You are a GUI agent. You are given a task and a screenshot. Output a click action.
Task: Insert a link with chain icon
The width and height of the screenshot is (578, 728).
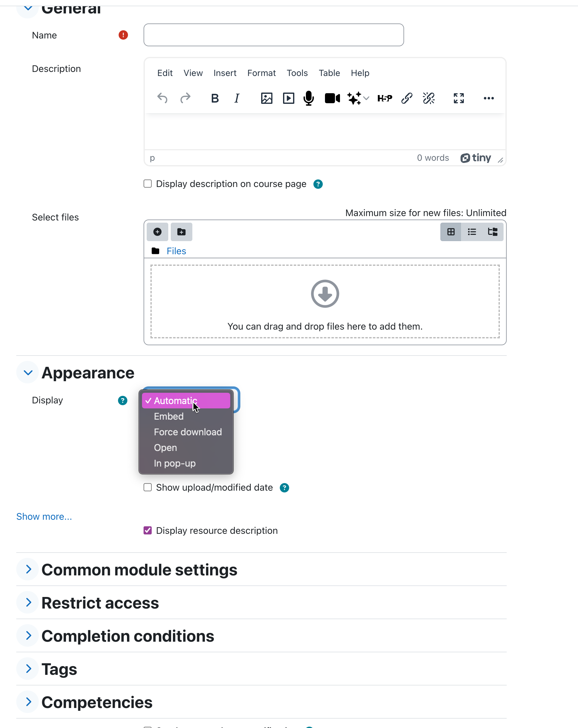[407, 98]
